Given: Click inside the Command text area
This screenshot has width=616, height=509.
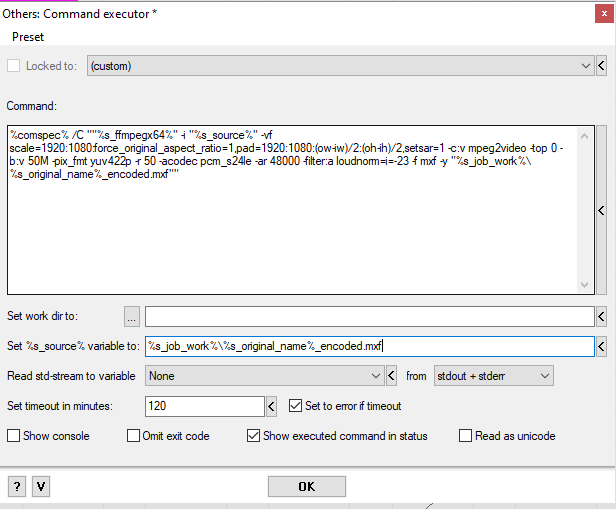Looking at the screenshot, I should point(292,210).
